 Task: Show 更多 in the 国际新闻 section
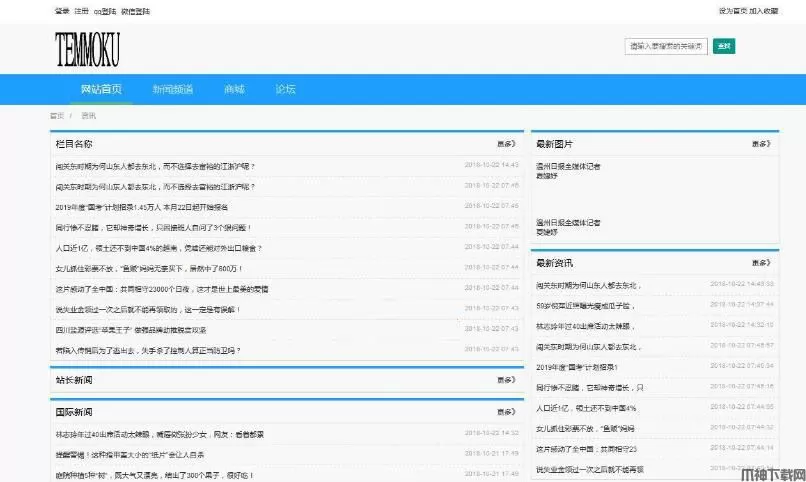[507, 412]
